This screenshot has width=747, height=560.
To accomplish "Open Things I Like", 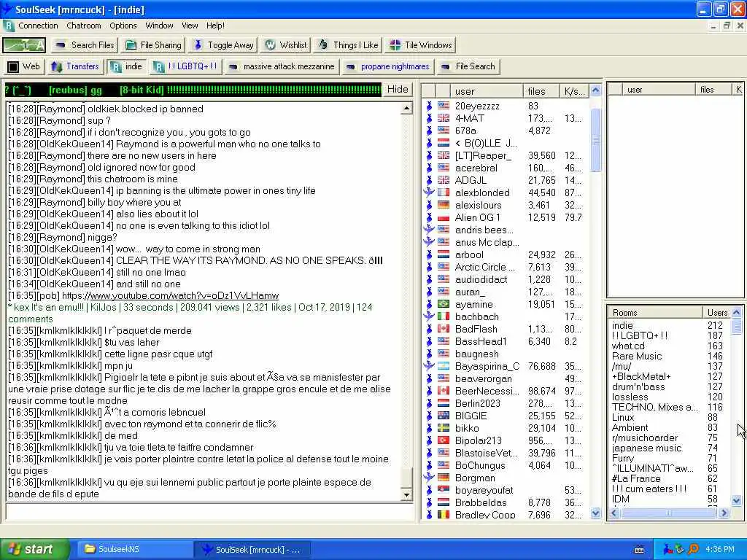I will pos(348,45).
